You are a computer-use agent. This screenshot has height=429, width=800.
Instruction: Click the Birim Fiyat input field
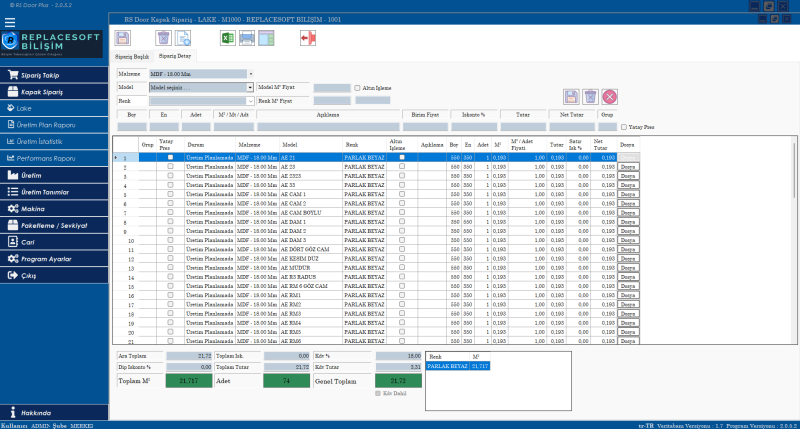pyautogui.click(x=425, y=127)
